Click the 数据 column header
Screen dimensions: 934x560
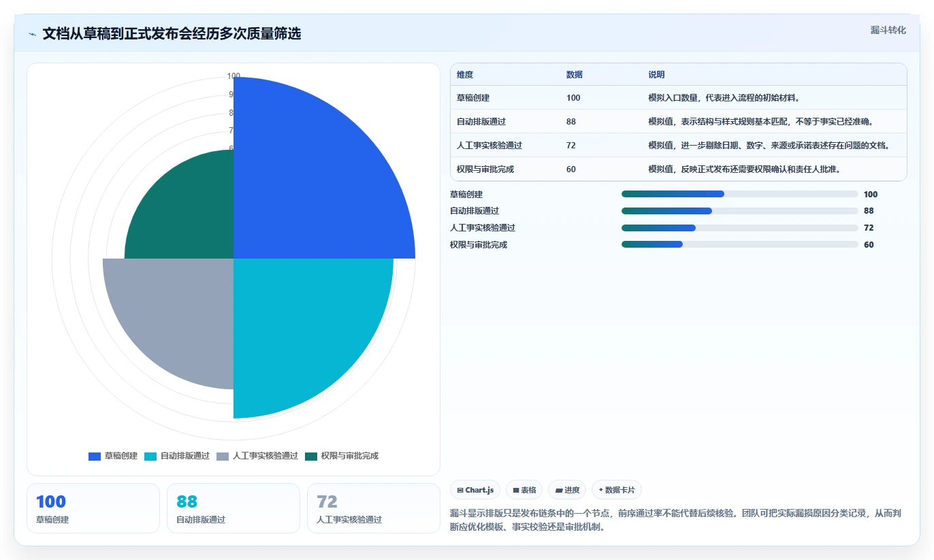click(x=575, y=75)
